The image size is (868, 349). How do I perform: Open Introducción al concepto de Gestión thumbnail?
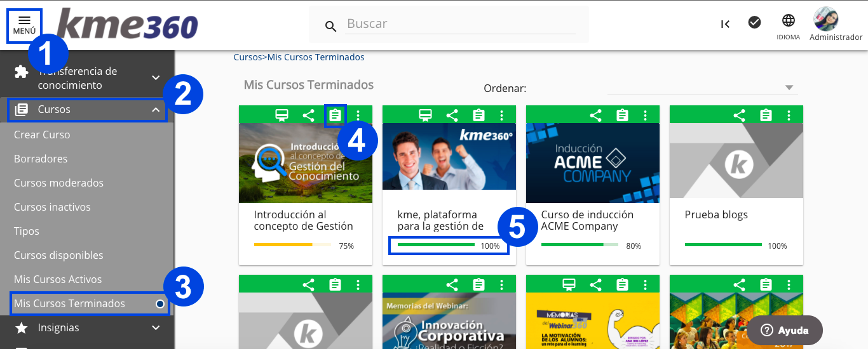tap(306, 163)
